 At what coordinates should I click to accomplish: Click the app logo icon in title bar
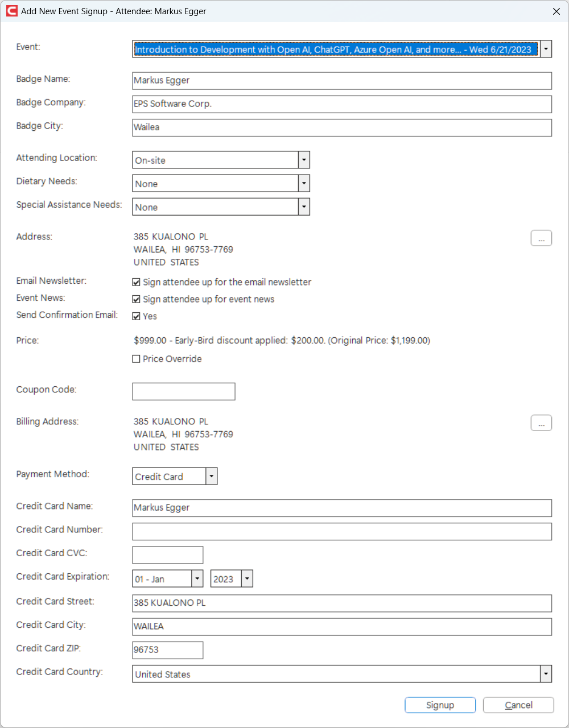(11, 11)
